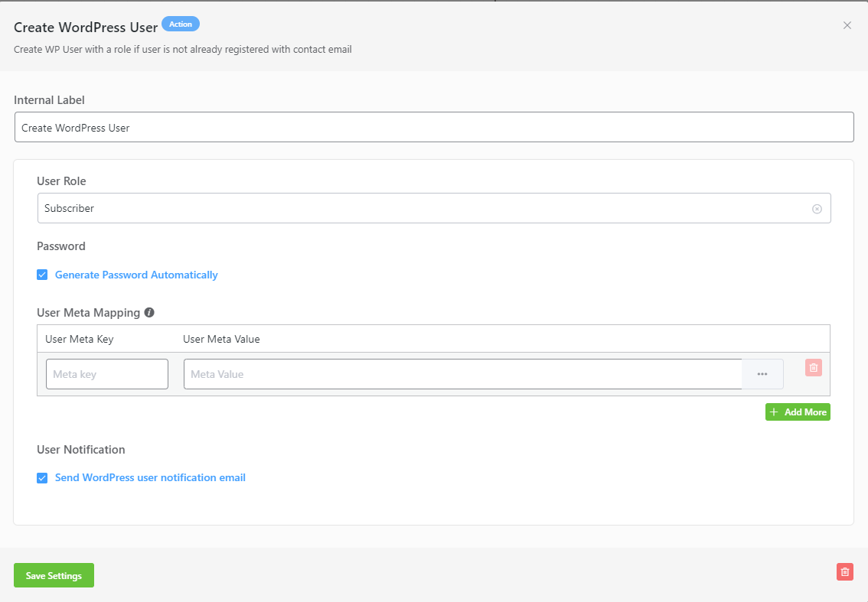Toggle the Generate Password Automatically checkbox
This screenshot has width=868, height=602.
point(42,275)
